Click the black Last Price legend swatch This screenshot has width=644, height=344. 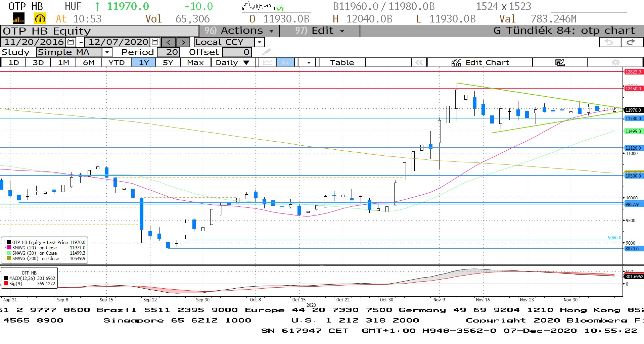click(x=9, y=242)
